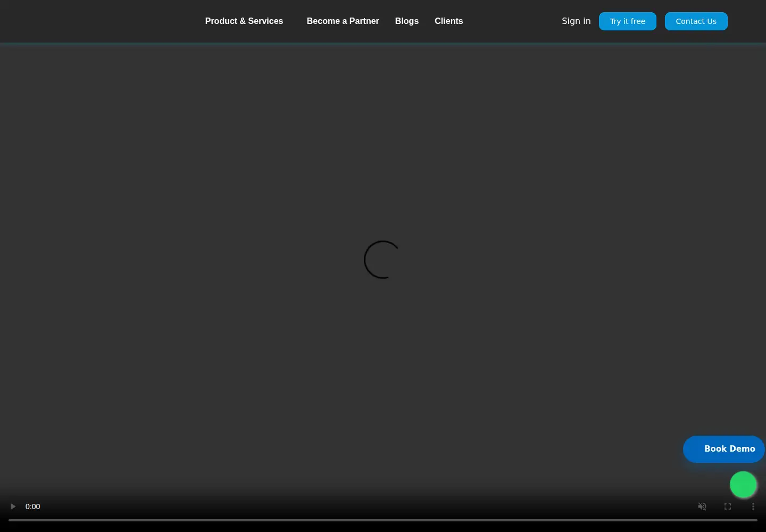Open Product & Services menu
This screenshot has width=766, height=532.
coord(244,21)
